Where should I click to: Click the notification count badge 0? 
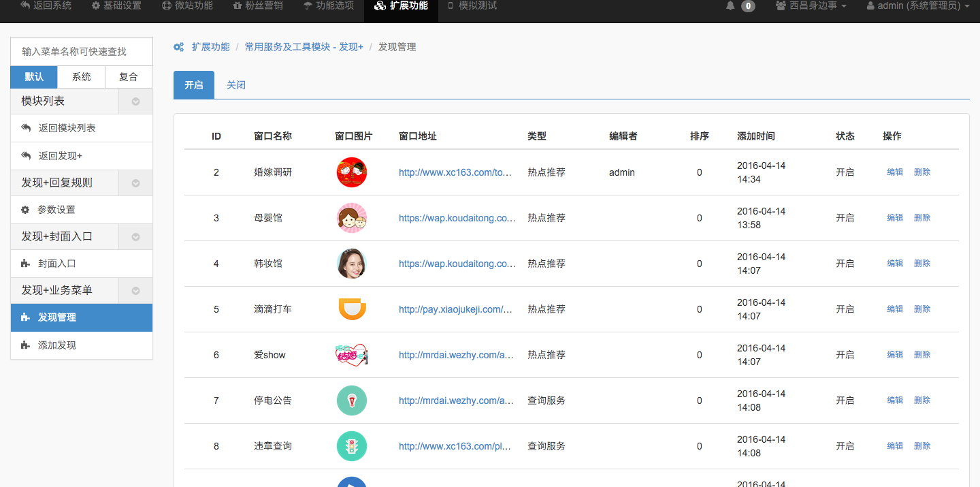[748, 6]
